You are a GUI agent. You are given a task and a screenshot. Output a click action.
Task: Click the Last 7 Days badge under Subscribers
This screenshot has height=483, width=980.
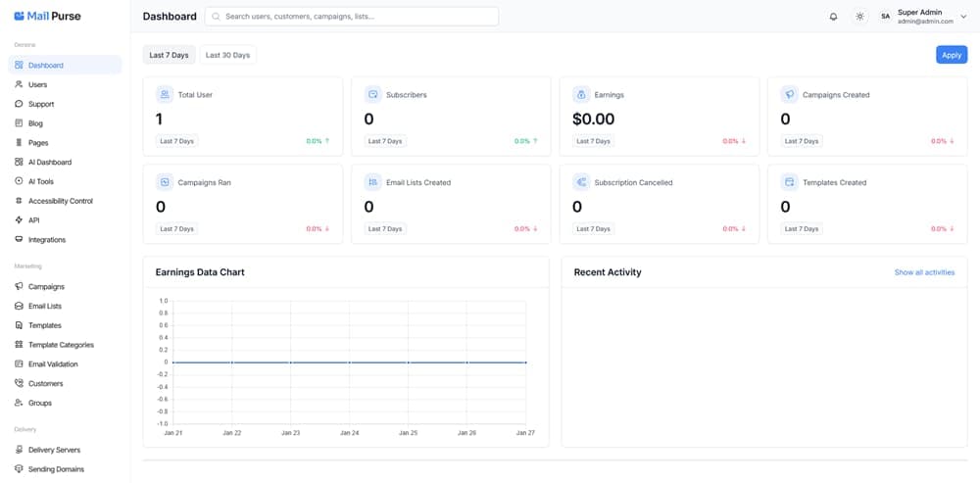(384, 141)
